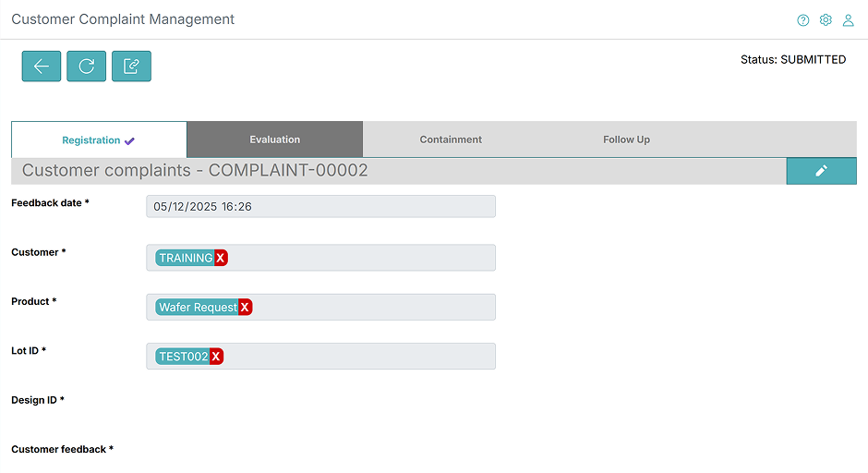Click the Status: SUBMITTED text
This screenshot has height=473, width=868.
click(792, 60)
